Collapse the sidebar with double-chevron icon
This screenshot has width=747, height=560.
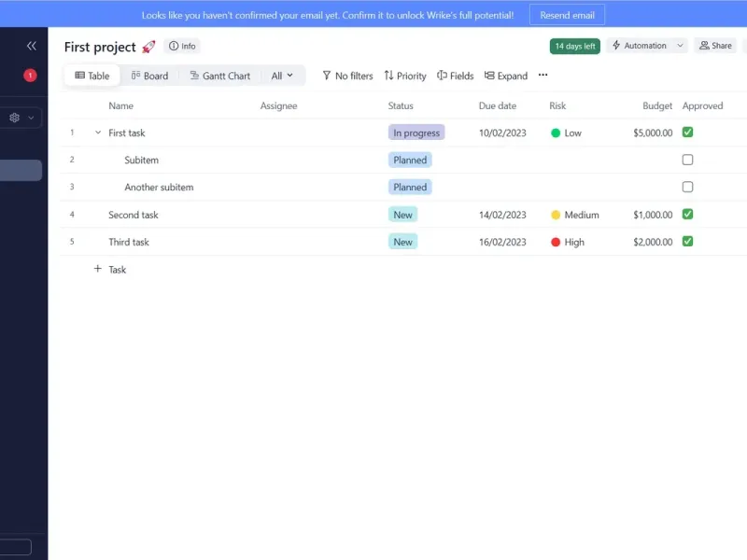(x=32, y=46)
